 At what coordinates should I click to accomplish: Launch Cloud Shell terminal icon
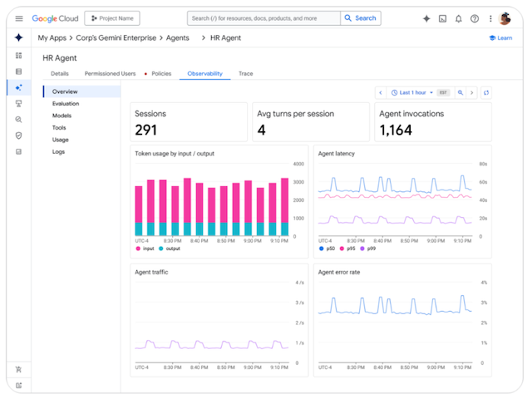pos(442,18)
